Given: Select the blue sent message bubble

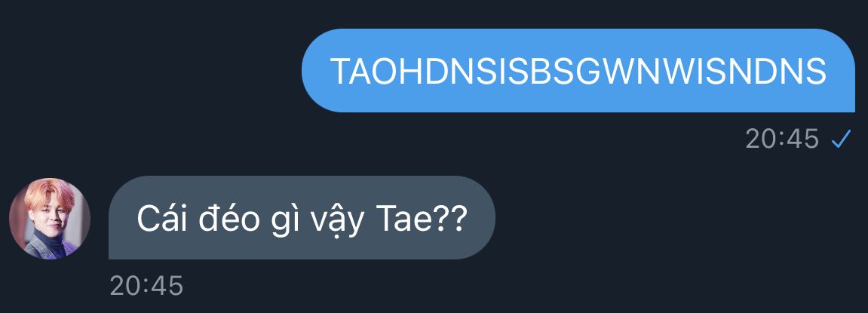Looking at the screenshot, I should (578, 70).
